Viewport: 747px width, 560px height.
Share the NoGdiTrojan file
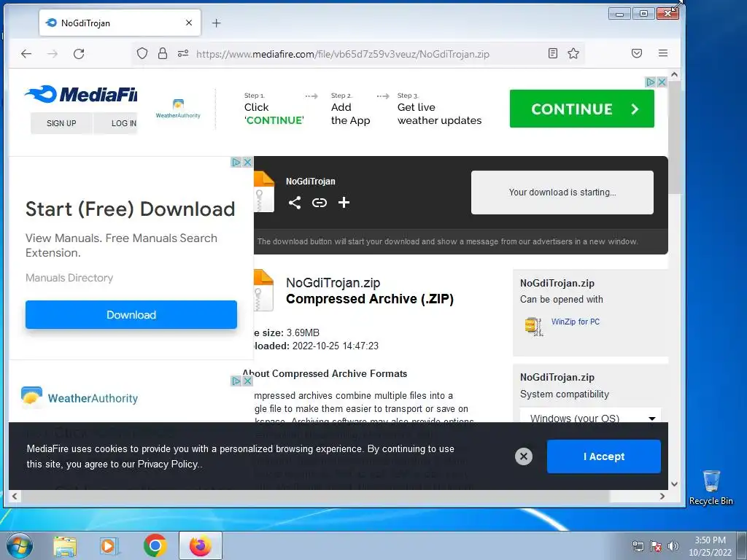(295, 203)
